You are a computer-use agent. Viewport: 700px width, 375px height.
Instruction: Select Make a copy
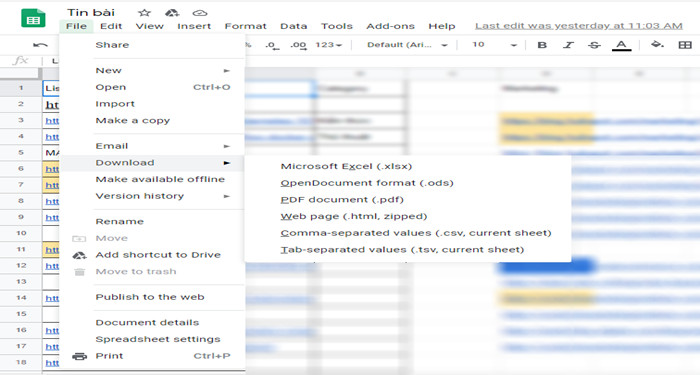pyautogui.click(x=152, y=121)
